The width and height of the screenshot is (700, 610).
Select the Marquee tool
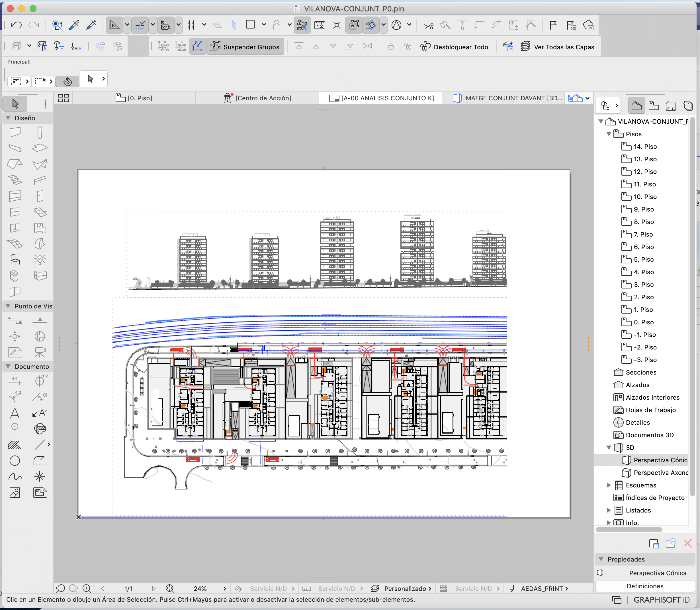40,104
